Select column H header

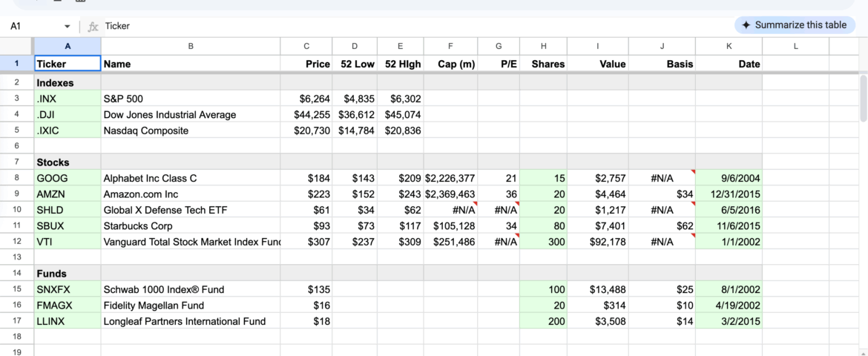544,47
